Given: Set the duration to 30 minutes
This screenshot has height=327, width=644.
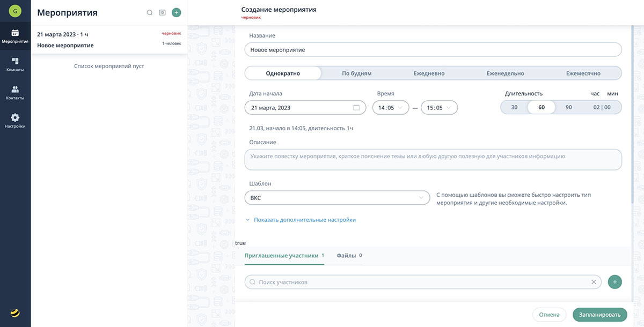Looking at the screenshot, I should click(514, 107).
